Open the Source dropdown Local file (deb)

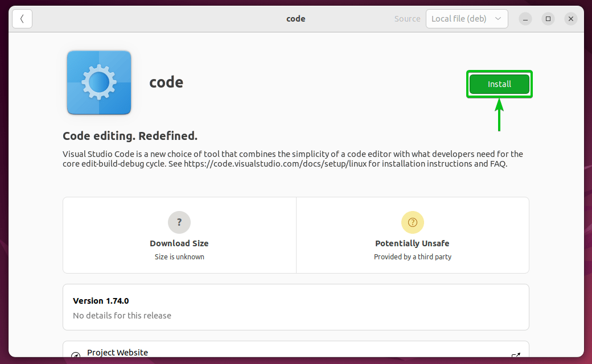[x=467, y=18]
